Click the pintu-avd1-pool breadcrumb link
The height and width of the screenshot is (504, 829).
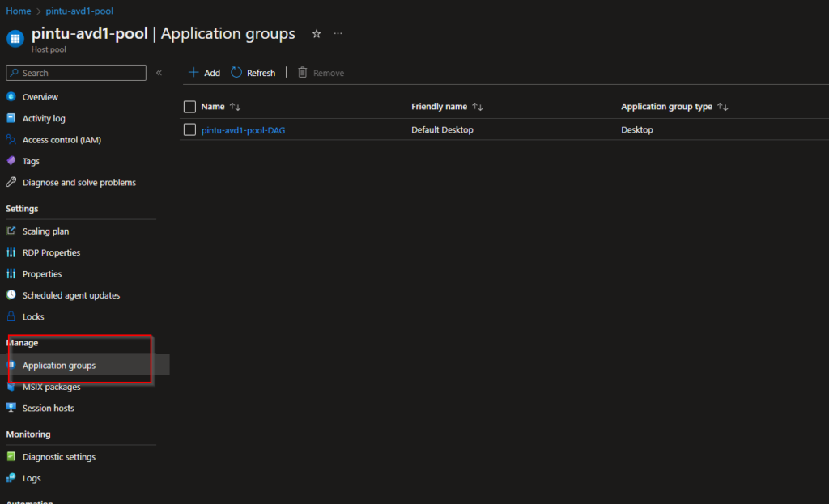point(79,11)
